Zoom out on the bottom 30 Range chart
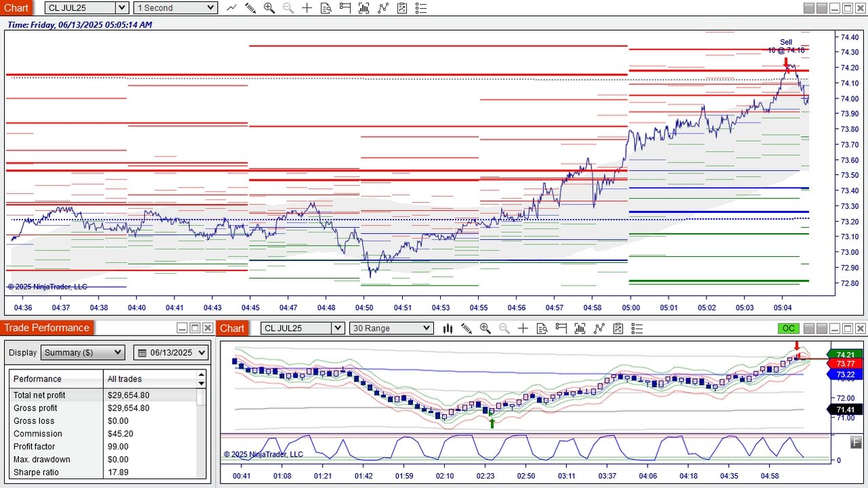The height and width of the screenshot is (488, 868). (505, 328)
